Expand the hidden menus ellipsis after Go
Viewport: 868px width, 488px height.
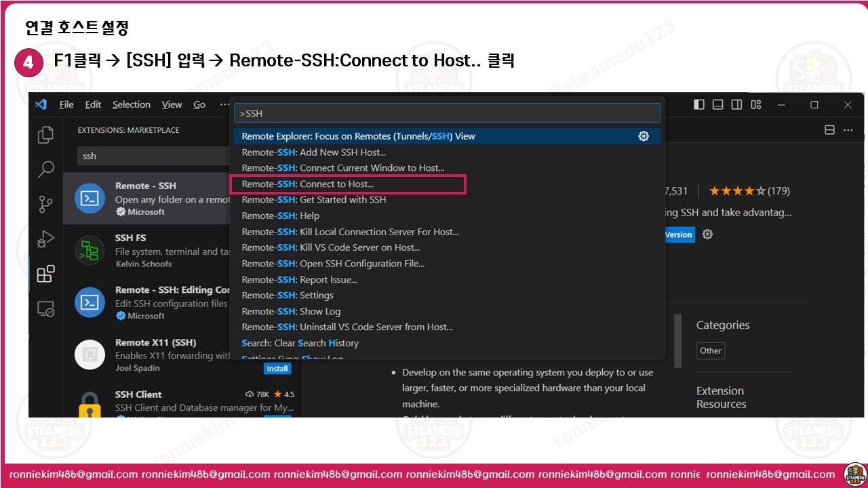[224, 104]
